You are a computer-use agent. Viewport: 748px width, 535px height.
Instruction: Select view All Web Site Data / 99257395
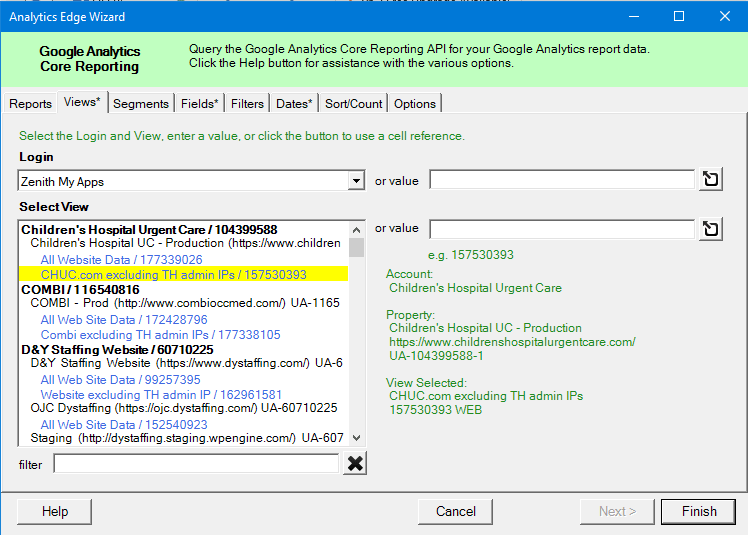[120, 380]
